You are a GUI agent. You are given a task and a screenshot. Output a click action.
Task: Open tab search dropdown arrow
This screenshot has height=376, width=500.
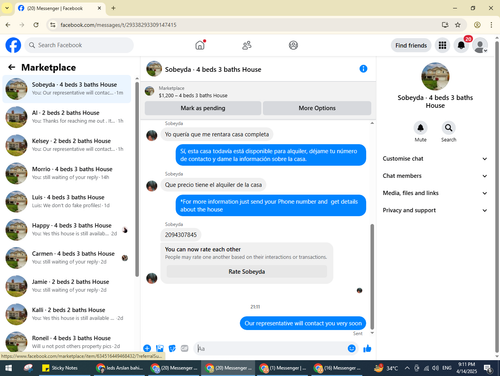(x=7, y=8)
